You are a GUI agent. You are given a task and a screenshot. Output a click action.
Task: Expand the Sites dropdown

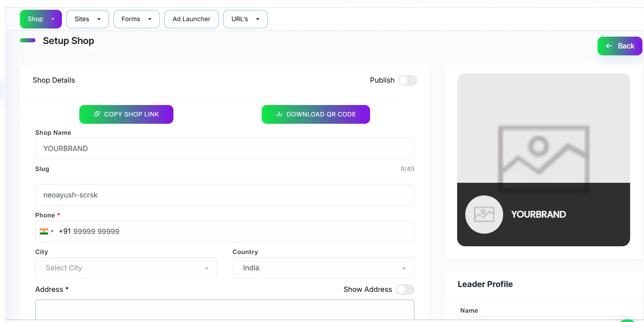87,19
